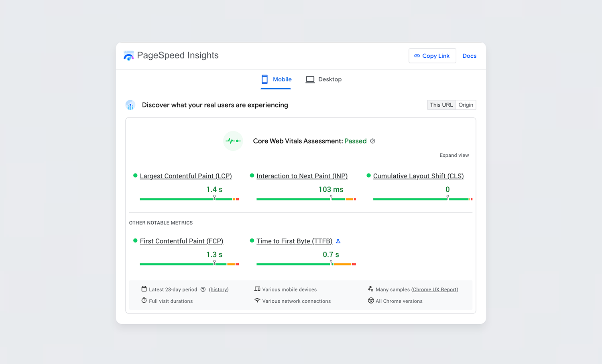Click 'Discover what your real users are experiencing' heading
Image resolution: width=602 pixels, height=364 pixels.
215,105
